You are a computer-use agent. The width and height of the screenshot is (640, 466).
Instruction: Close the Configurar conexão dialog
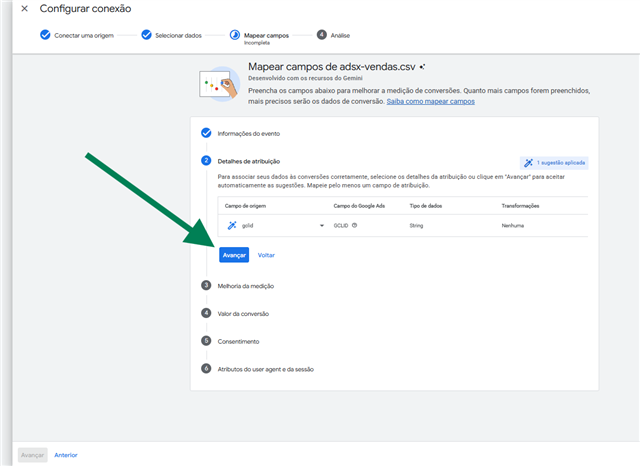24,9
